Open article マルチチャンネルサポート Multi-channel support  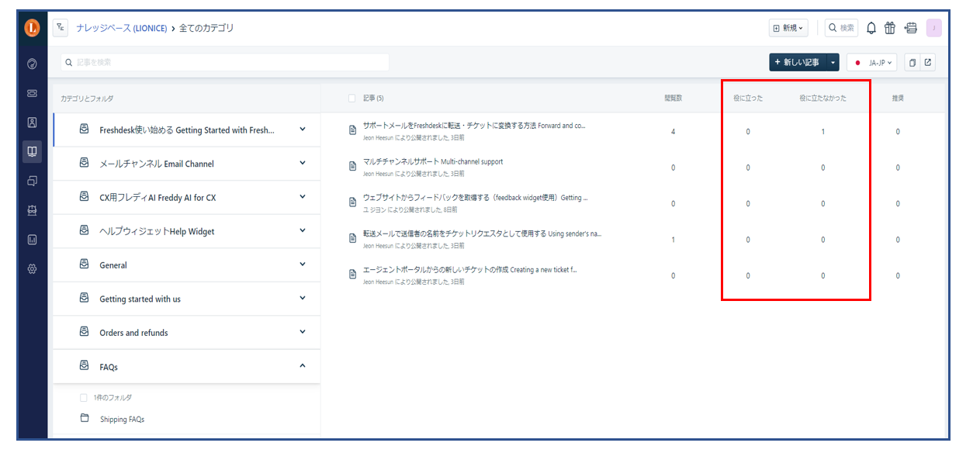pos(433,162)
